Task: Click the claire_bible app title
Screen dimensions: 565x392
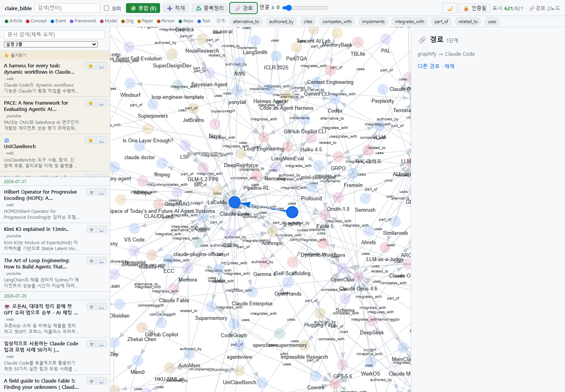Action: coord(18,8)
